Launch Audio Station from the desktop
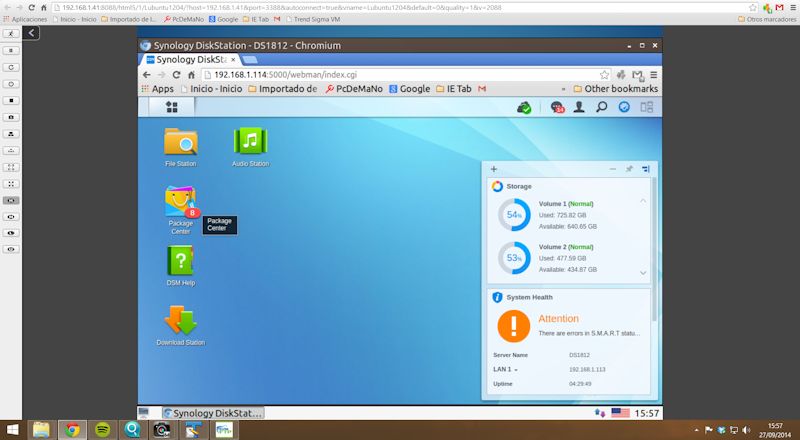Viewport: 800px width, 440px height. coord(250,147)
